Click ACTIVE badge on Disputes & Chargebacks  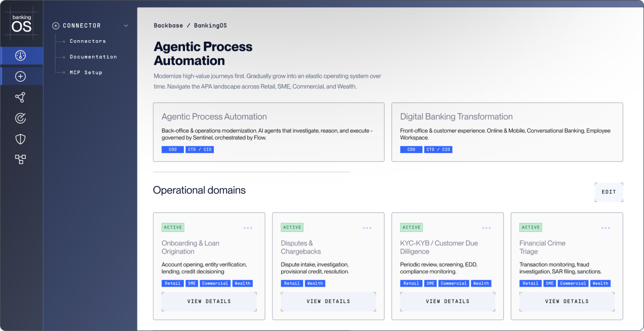(x=292, y=227)
